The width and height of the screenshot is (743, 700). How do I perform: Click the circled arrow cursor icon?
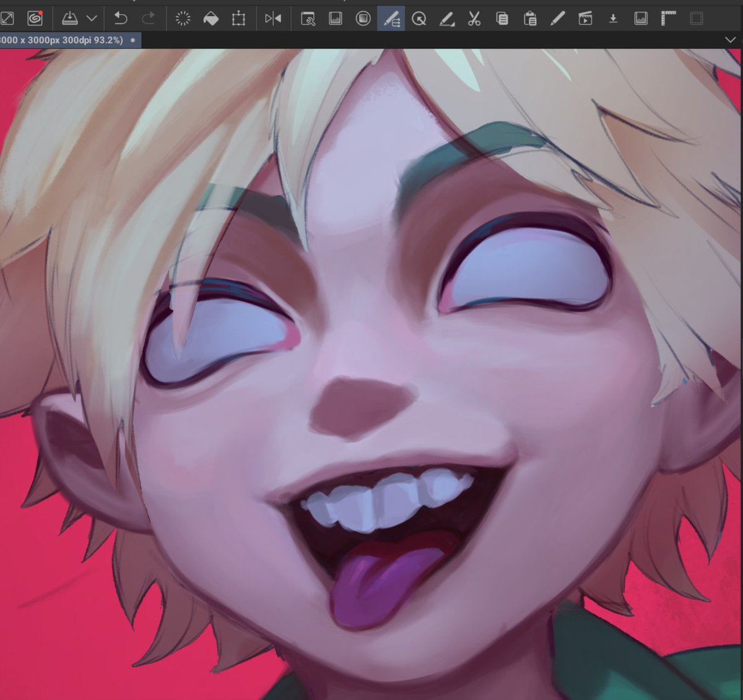(x=419, y=19)
